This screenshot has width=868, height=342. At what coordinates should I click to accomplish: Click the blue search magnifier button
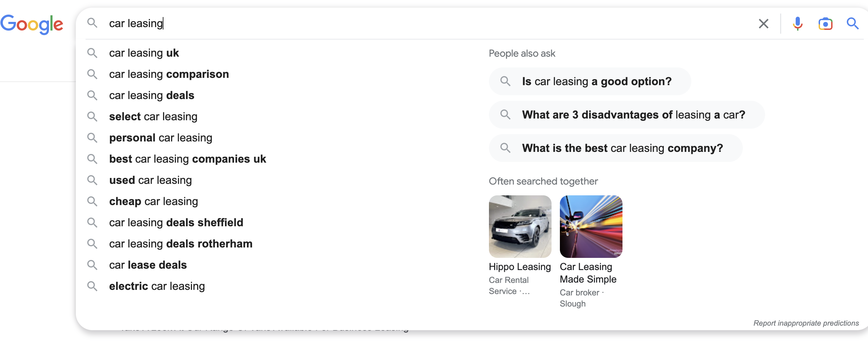[852, 24]
